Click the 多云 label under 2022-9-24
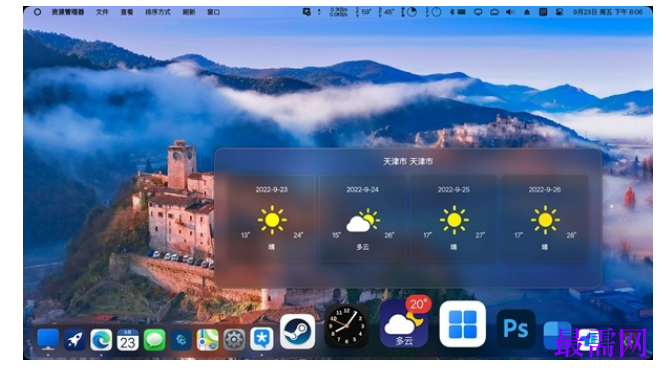This screenshot has width=666, height=374. point(362,247)
